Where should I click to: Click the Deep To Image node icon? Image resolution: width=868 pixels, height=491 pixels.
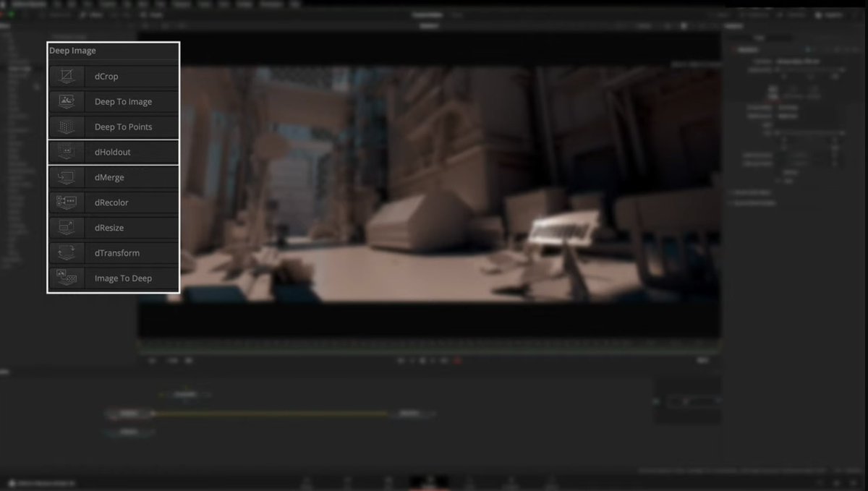pos(67,101)
